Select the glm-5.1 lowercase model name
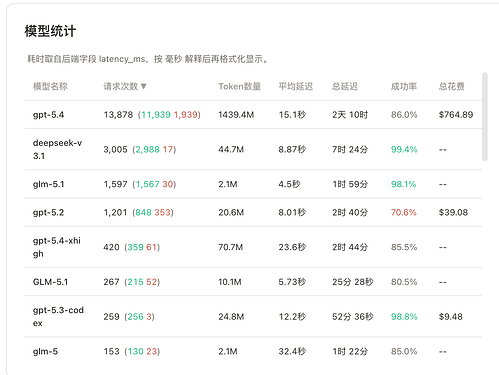The height and width of the screenshot is (375, 499). tap(48, 184)
